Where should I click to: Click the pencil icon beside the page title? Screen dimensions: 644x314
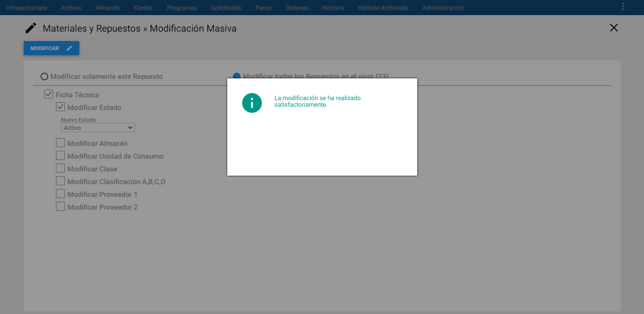[x=31, y=28]
